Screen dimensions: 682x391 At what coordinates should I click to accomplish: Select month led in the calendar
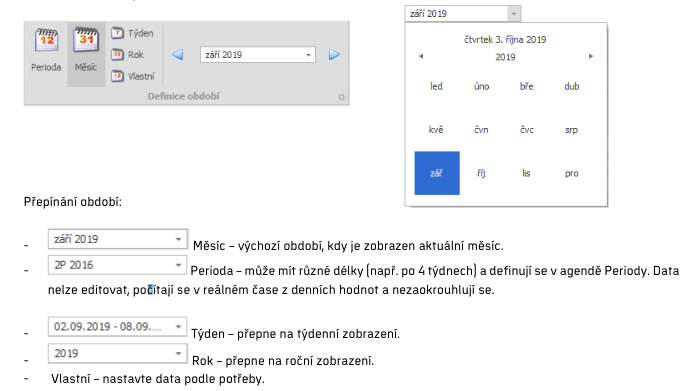click(x=436, y=86)
